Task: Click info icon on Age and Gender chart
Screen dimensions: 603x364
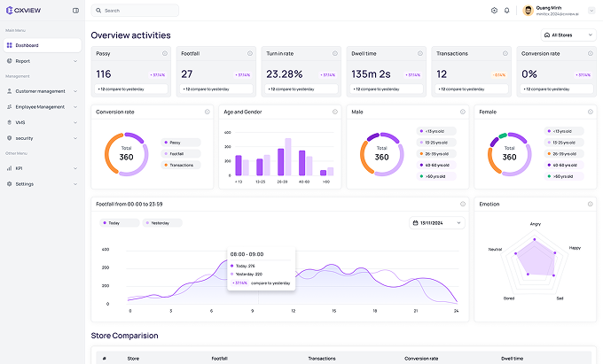Action: (335, 112)
